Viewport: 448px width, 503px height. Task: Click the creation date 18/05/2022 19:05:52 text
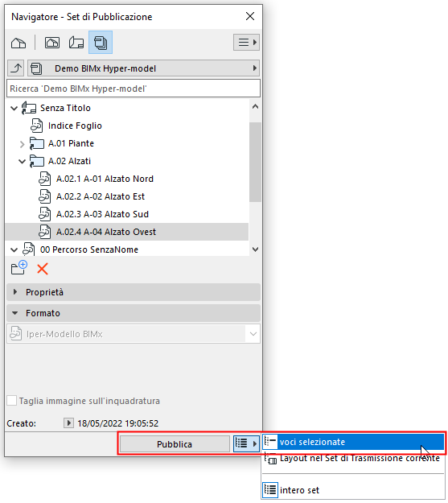[118, 423]
